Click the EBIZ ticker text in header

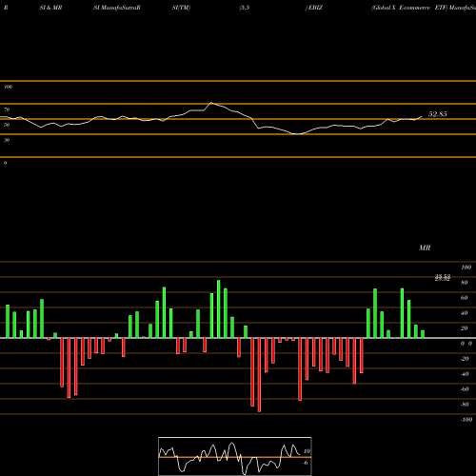click(x=315, y=8)
